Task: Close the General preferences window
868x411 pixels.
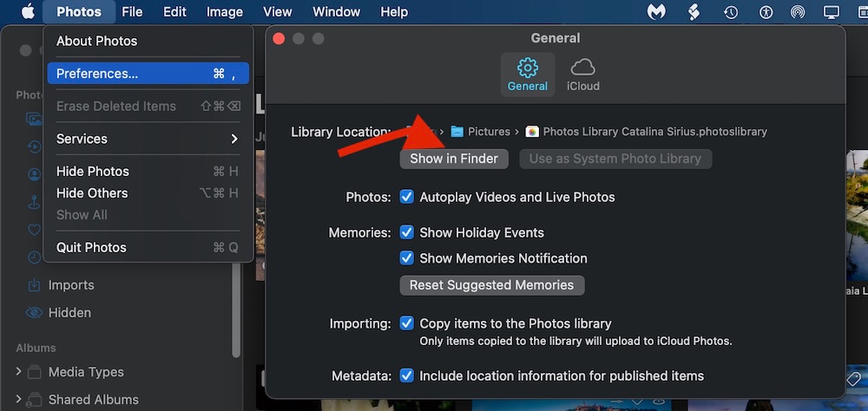Action: point(279,39)
